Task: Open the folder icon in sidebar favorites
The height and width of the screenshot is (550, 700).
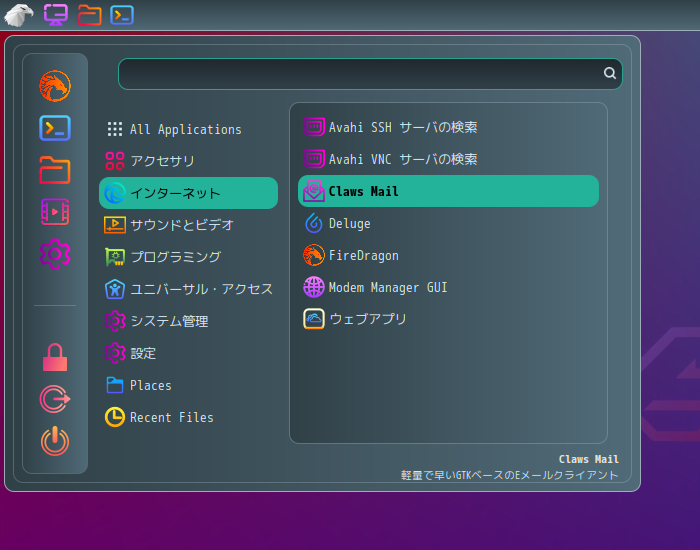Action: [x=55, y=170]
